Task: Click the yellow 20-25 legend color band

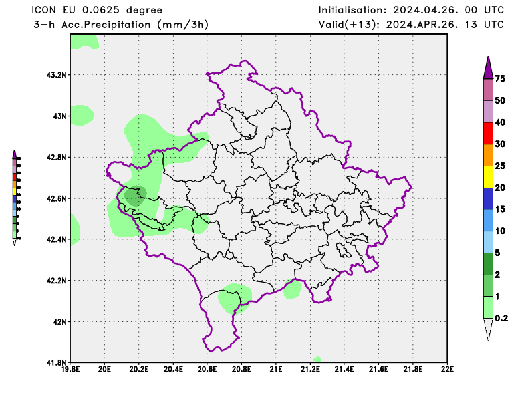Action: click(x=488, y=176)
